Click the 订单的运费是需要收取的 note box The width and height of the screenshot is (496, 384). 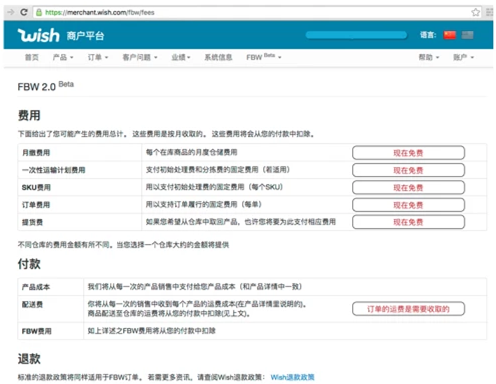pos(408,309)
